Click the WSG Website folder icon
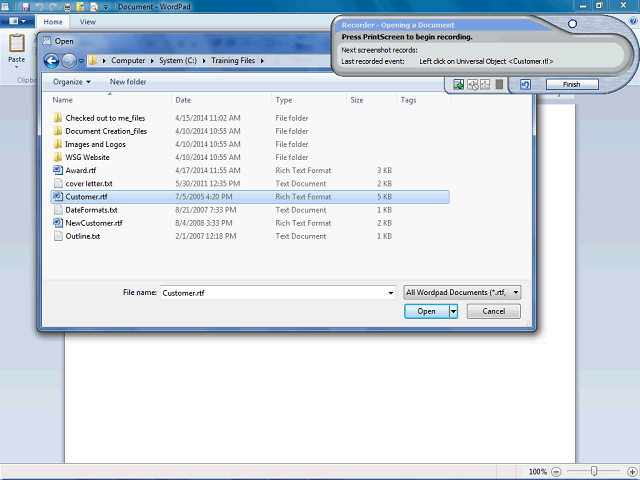The width and height of the screenshot is (640, 480). click(x=58, y=157)
